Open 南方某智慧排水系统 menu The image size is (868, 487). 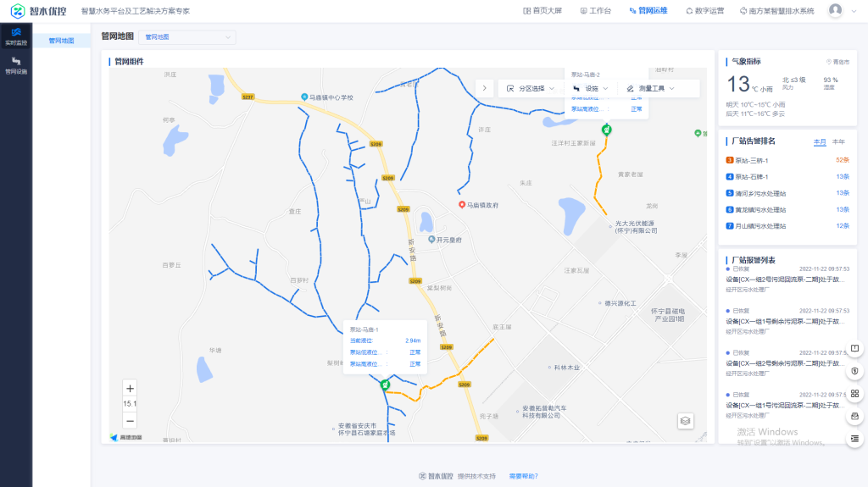tap(777, 10)
